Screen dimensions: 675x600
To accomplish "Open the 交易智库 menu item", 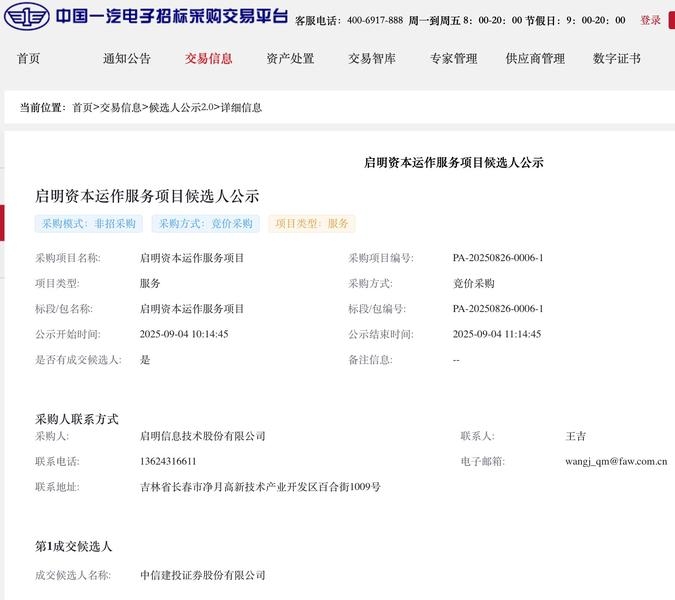I will 372,59.
